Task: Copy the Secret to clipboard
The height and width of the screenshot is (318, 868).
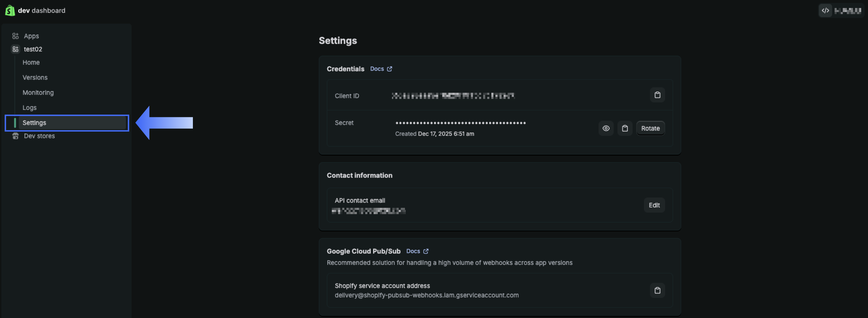Action: coord(624,128)
